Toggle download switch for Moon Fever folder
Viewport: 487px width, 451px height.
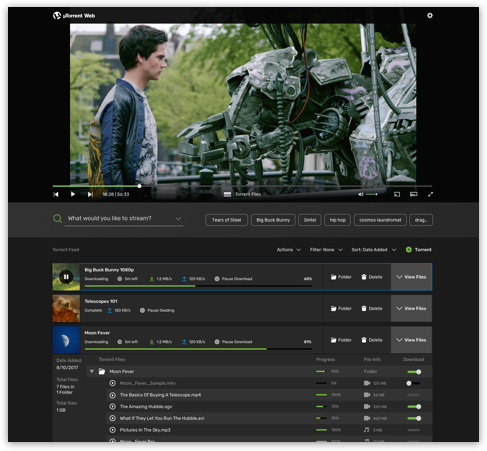pos(414,371)
